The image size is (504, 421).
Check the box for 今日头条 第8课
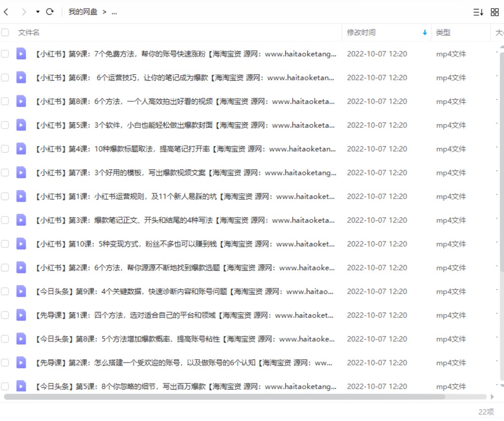pos(5,339)
